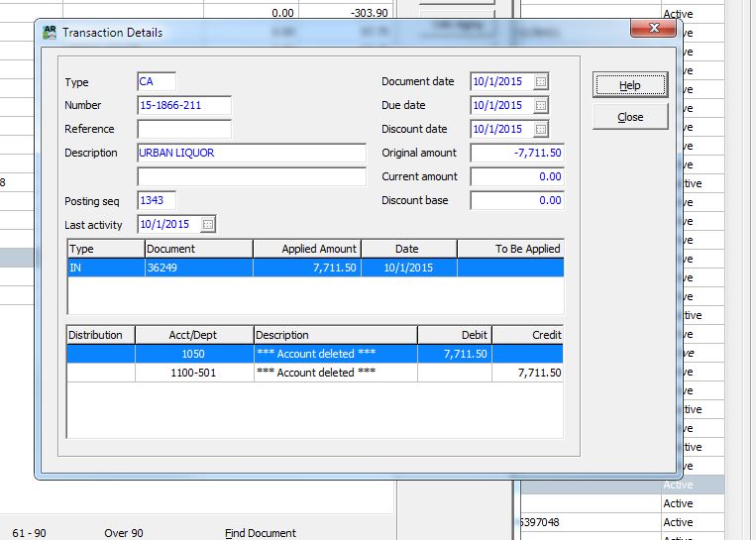Viewport: 756px width, 540px height.
Task: Click Find Document in the background window
Action: (261, 533)
